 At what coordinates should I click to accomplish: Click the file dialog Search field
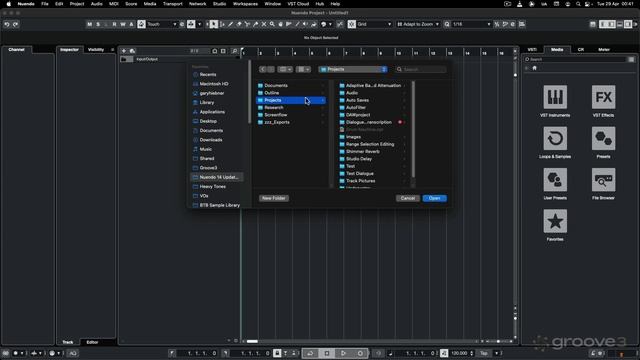(x=420, y=69)
